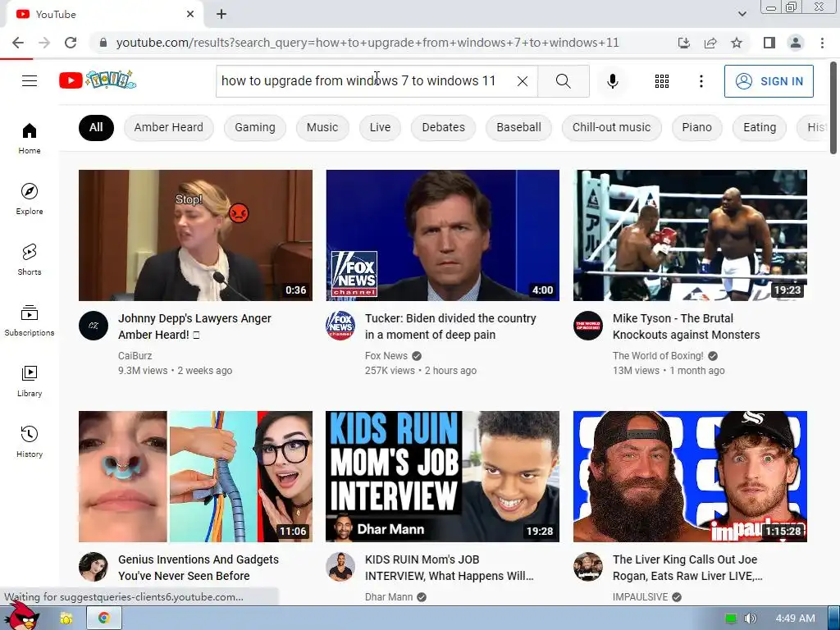Click the browser address bar URL
The height and width of the screenshot is (630, 840).
(x=367, y=43)
